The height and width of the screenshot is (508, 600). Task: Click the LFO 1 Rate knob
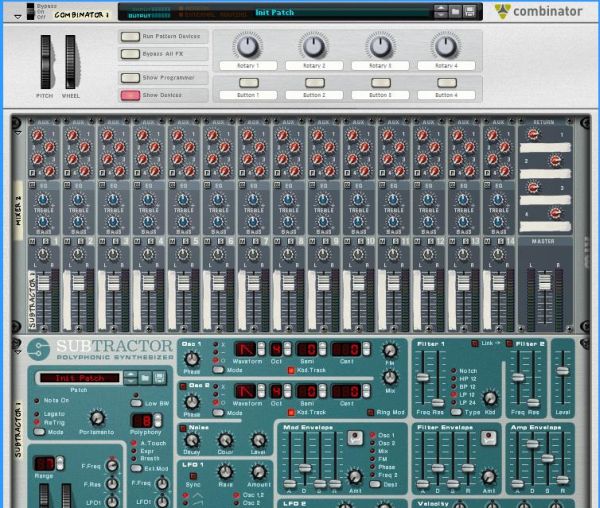(225, 472)
